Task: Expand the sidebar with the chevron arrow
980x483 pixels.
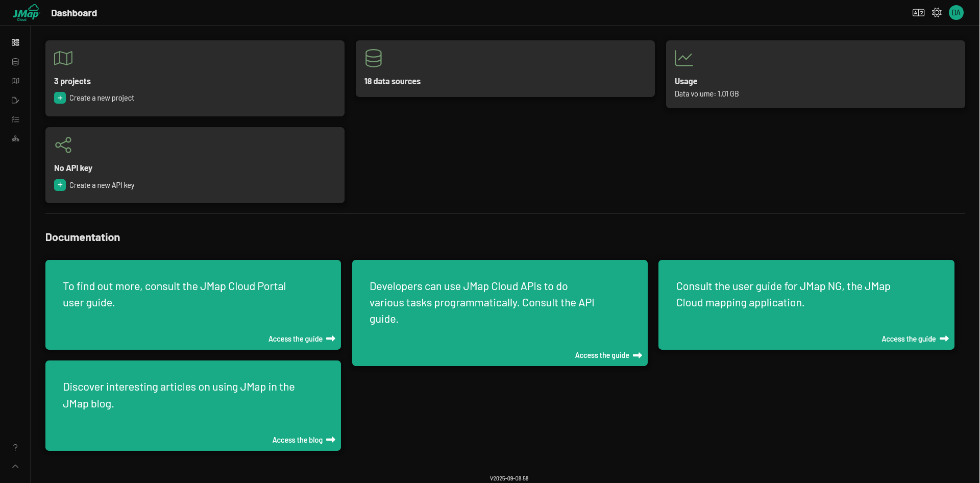Action: tap(15, 466)
